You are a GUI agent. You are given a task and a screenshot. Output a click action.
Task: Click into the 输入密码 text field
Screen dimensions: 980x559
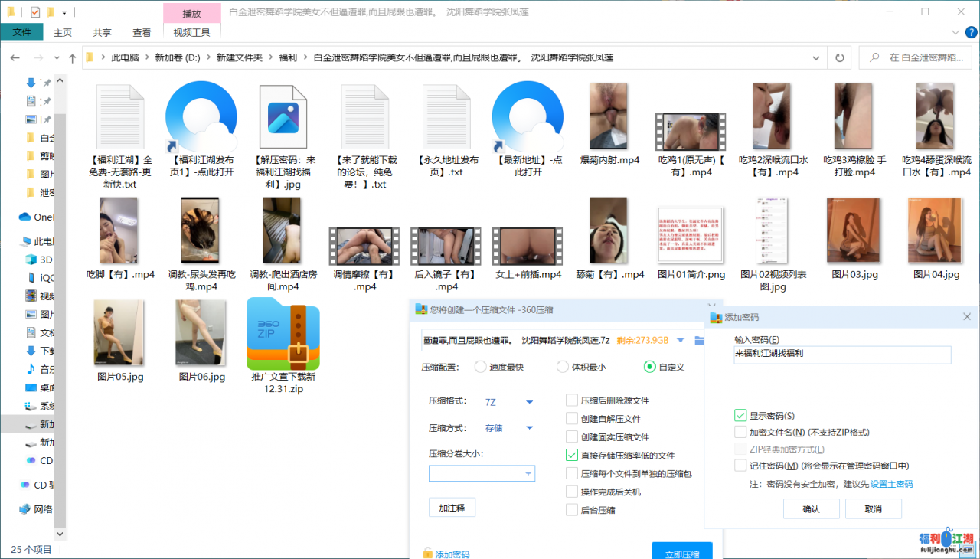point(841,355)
